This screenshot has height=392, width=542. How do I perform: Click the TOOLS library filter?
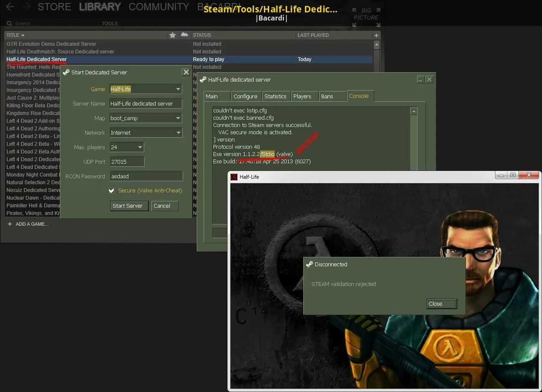(x=110, y=24)
